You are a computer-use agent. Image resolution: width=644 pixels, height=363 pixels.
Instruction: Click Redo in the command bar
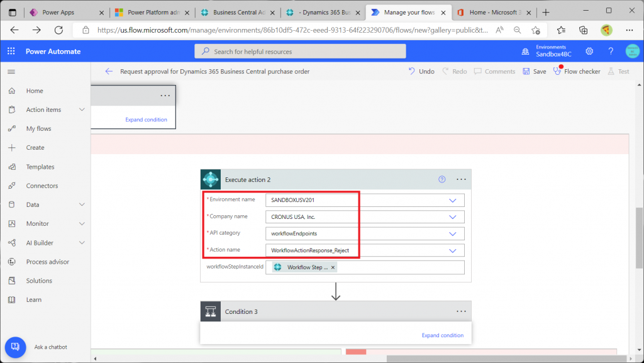(454, 72)
